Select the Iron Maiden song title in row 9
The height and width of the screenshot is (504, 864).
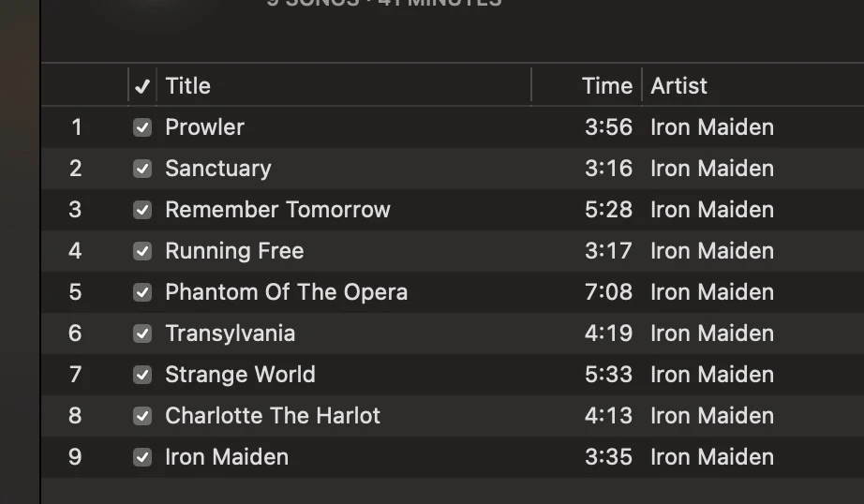click(x=227, y=457)
